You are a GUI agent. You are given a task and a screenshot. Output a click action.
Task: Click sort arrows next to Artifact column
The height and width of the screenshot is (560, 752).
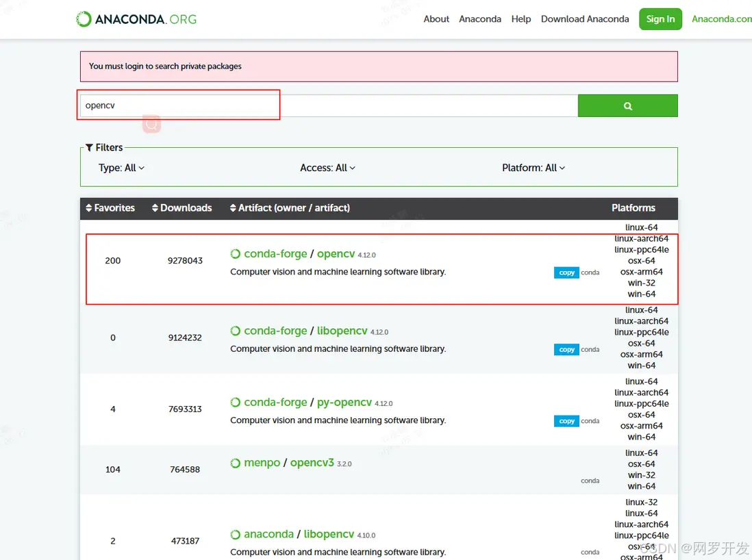(x=233, y=207)
